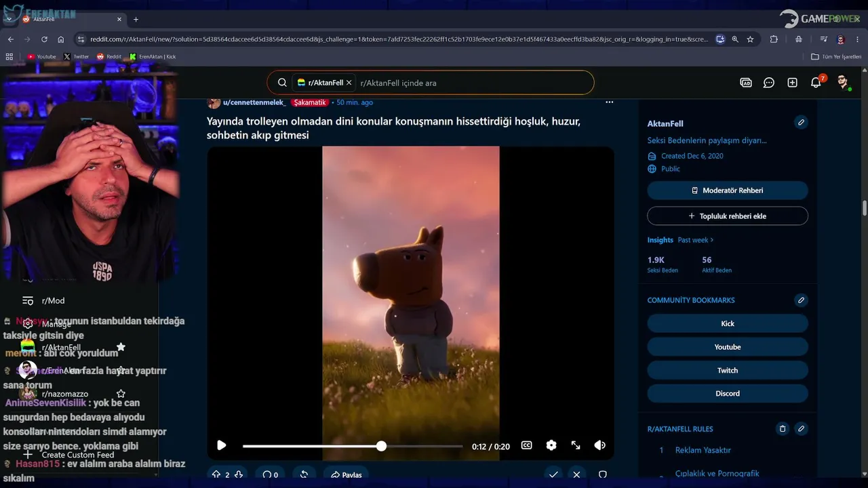Open video settings gear

(x=551, y=445)
